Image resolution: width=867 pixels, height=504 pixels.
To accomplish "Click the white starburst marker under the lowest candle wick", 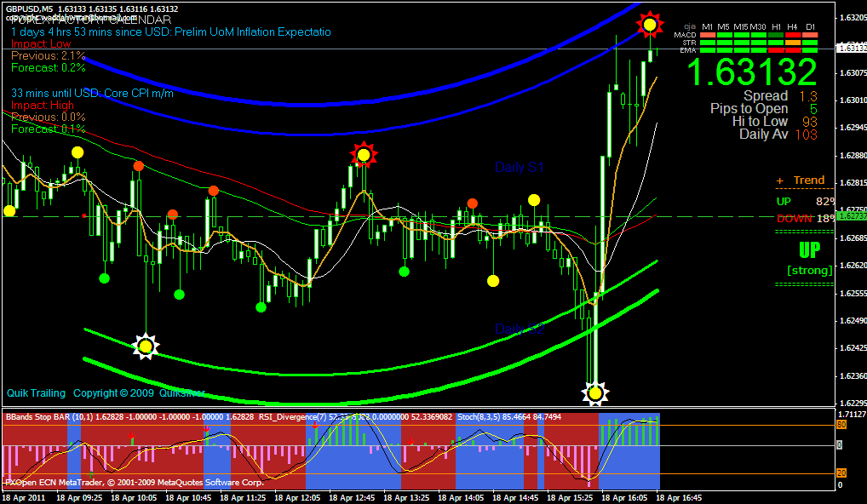I will pos(595,393).
